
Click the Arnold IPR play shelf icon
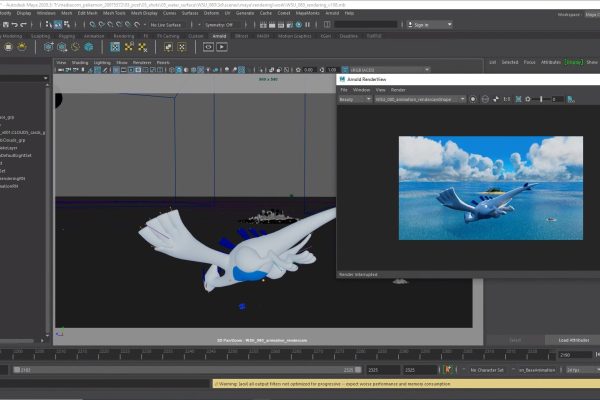pos(222,47)
